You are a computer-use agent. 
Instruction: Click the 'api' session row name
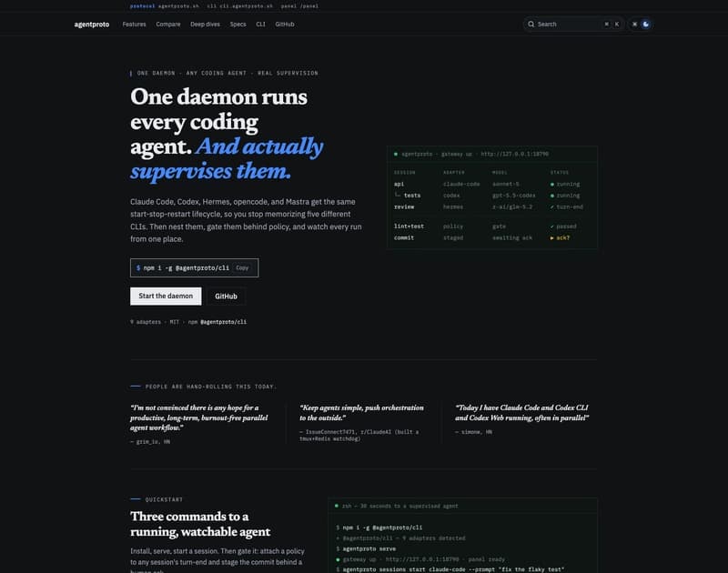399,185
